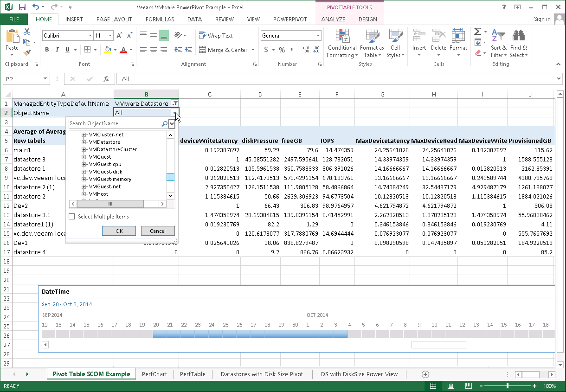Expand the VMHost tree node
This screenshot has height=392, width=566.
84,194
